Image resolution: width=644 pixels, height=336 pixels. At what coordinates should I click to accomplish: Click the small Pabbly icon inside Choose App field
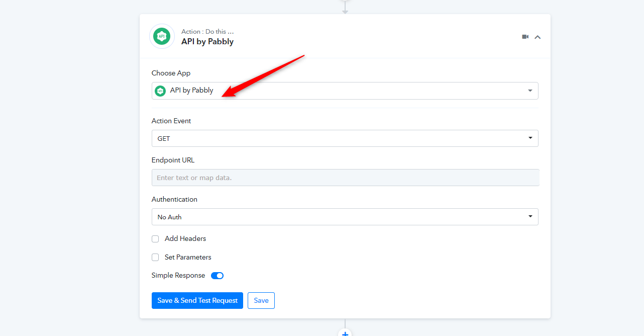click(x=160, y=91)
